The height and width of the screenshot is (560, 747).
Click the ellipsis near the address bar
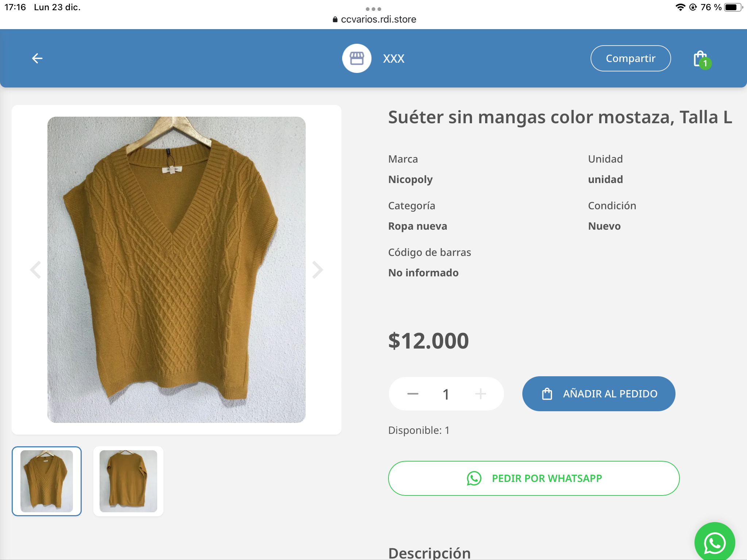tap(373, 8)
